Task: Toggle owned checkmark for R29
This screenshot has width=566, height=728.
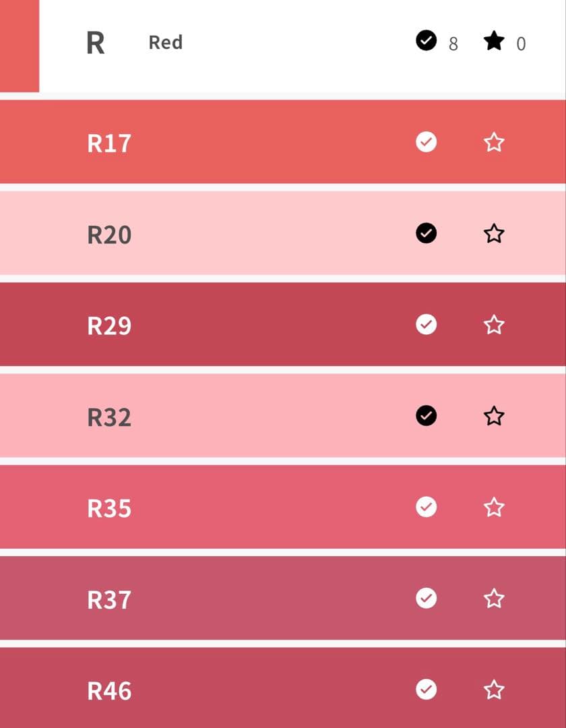Action: pyautogui.click(x=426, y=324)
